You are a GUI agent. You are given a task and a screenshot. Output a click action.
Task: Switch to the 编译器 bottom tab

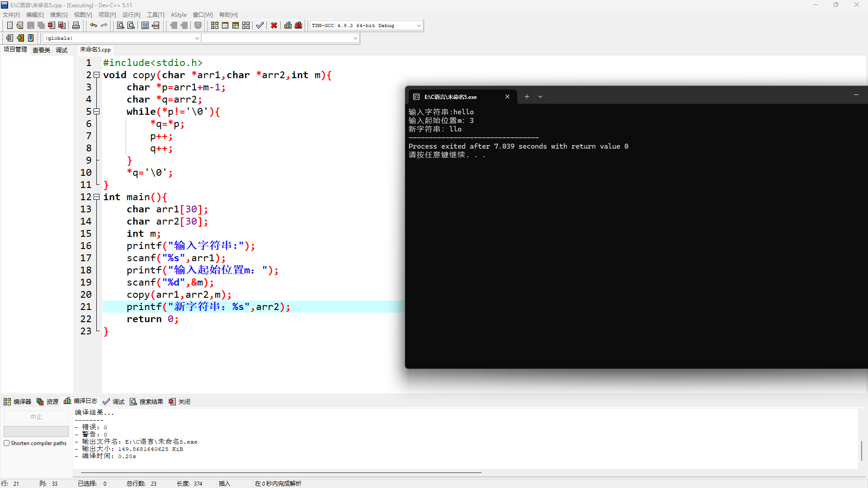click(x=18, y=401)
